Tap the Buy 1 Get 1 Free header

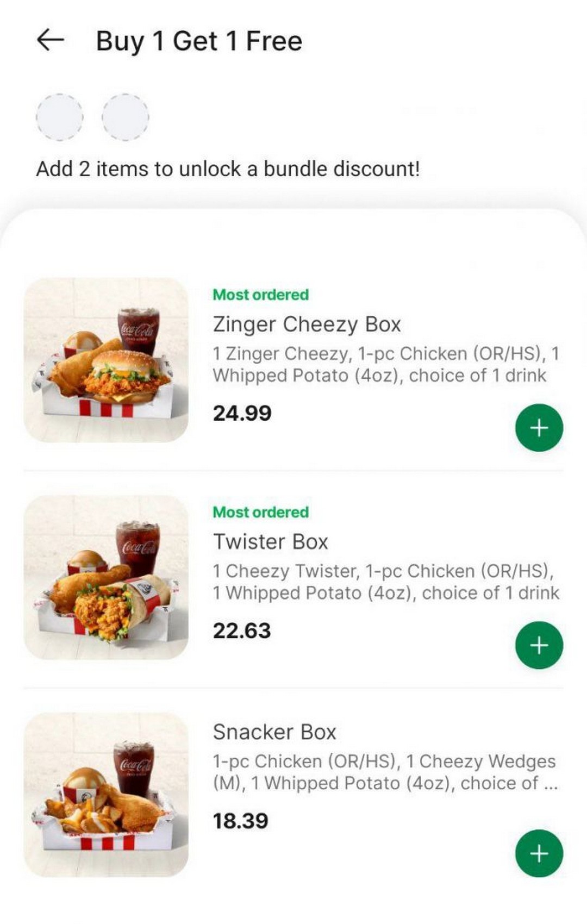tap(199, 41)
